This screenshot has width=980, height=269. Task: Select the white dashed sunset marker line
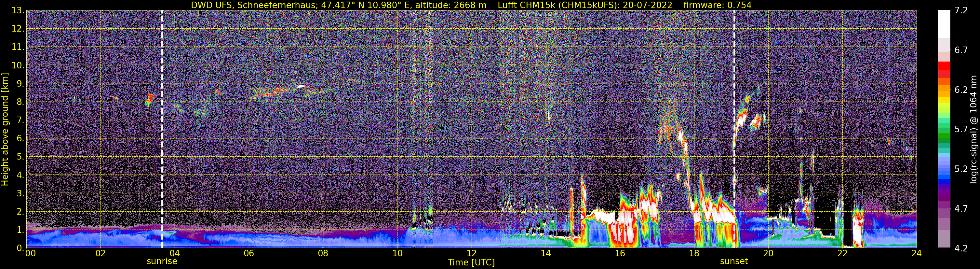pos(734,129)
